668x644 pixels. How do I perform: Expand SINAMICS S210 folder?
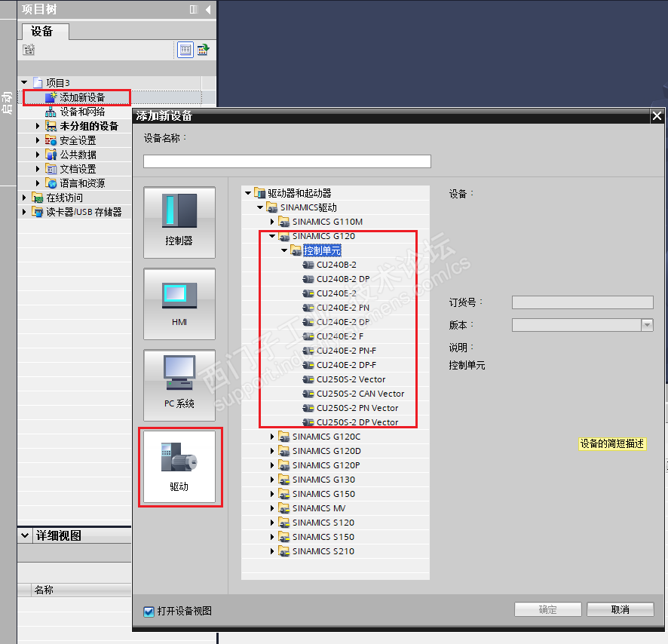click(272, 551)
